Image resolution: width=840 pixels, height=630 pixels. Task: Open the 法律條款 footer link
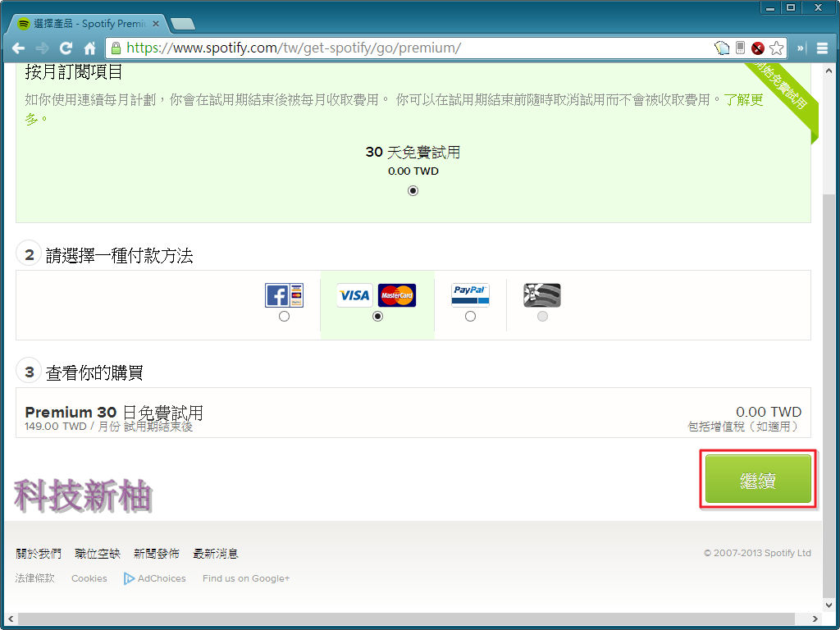[x=34, y=578]
